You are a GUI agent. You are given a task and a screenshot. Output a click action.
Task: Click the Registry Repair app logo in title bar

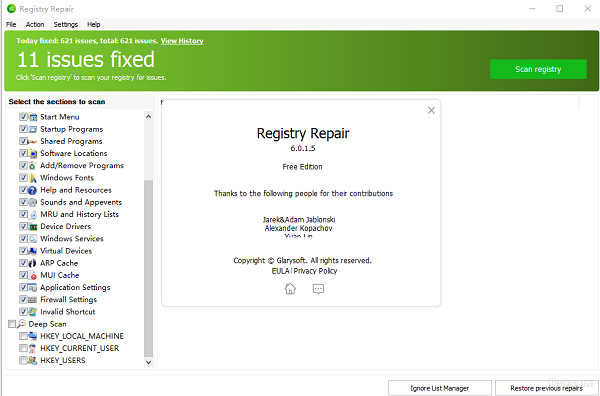click(x=11, y=8)
